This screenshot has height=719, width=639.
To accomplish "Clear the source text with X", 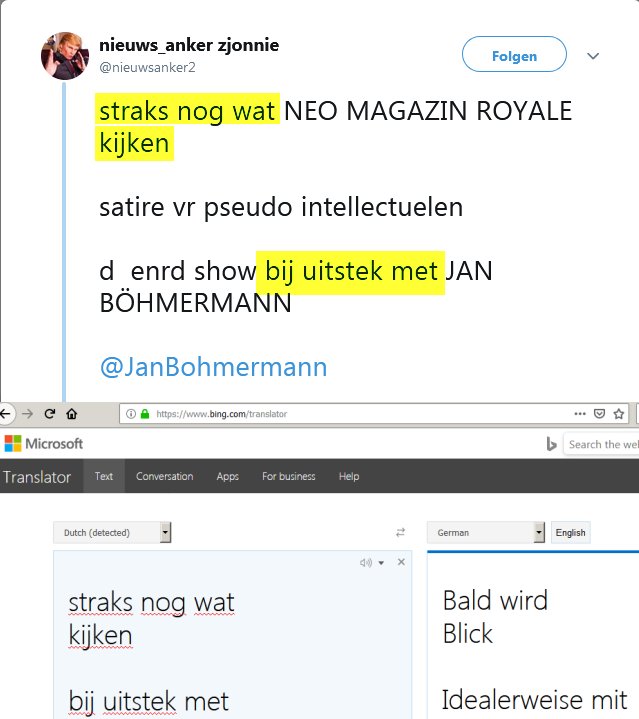I will click(401, 562).
